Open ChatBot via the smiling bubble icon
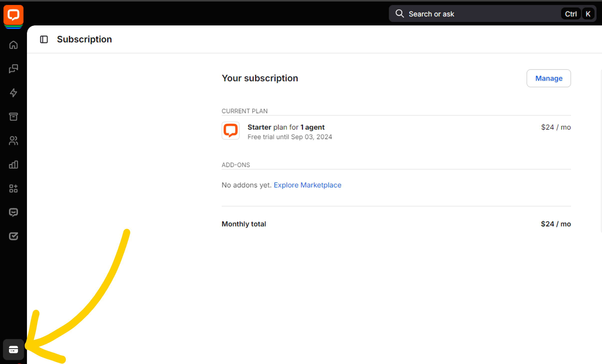The image size is (602, 364). [x=13, y=212]
